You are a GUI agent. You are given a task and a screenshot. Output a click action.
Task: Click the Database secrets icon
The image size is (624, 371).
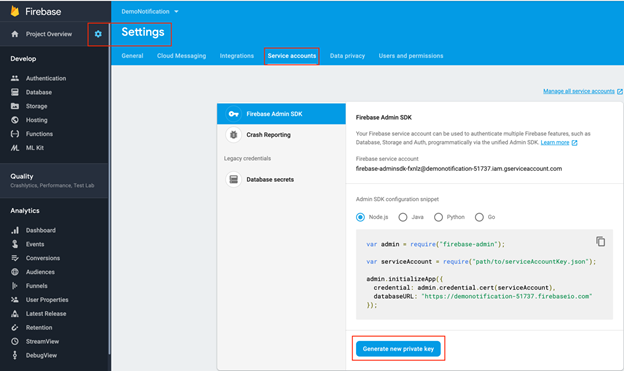[234, 180]
